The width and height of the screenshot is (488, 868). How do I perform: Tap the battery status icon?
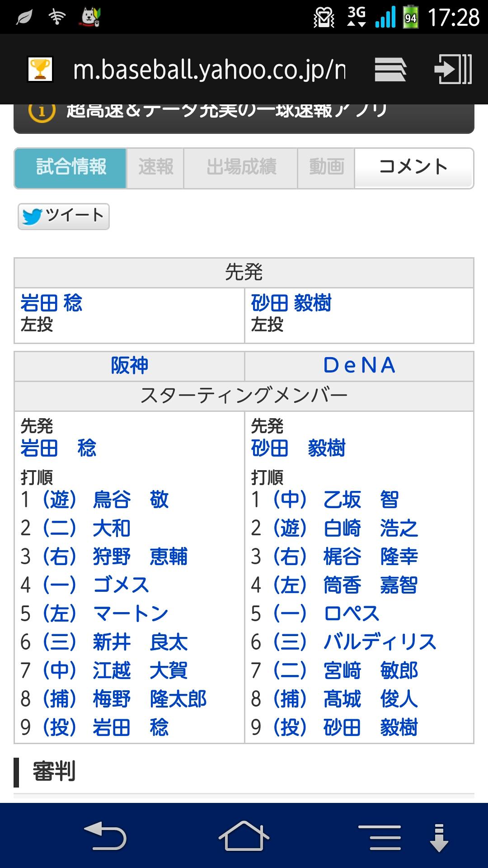click(410, 18)
